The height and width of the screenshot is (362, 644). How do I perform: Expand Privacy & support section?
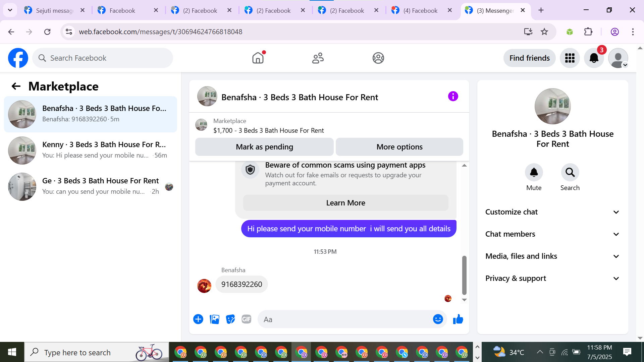552,278
